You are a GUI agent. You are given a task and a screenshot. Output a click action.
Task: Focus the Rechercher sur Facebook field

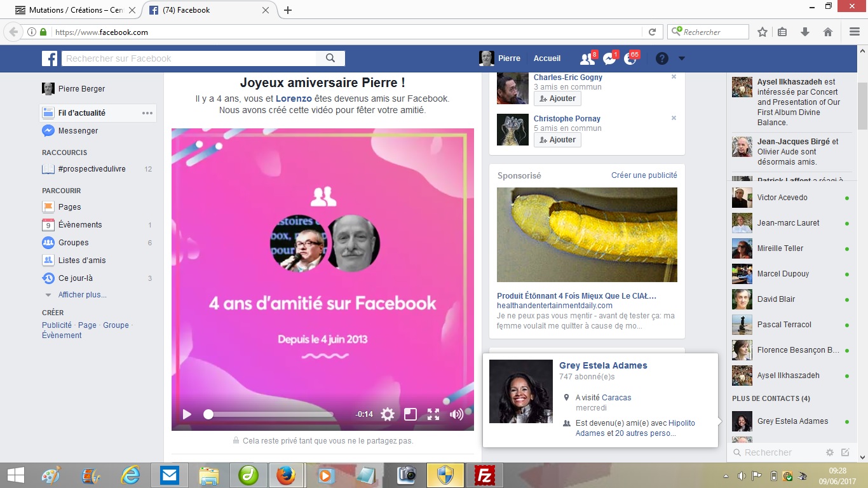189,58
